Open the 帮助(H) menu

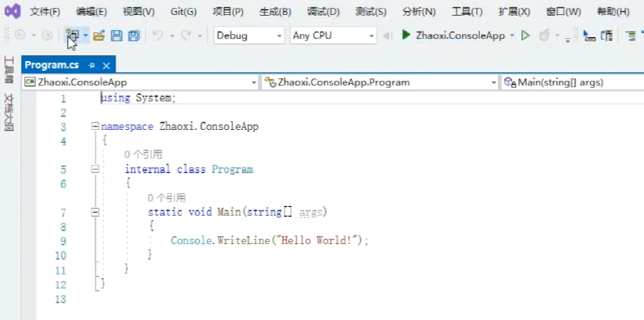[613, 12]
